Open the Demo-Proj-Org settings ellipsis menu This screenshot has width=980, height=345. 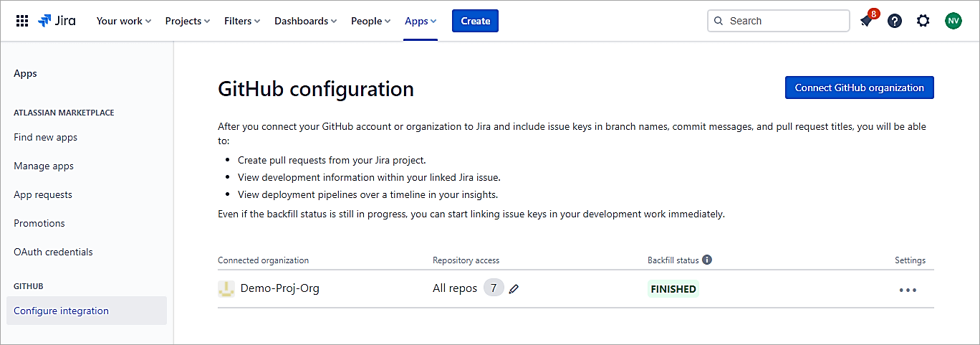click(x=908, y=290)
